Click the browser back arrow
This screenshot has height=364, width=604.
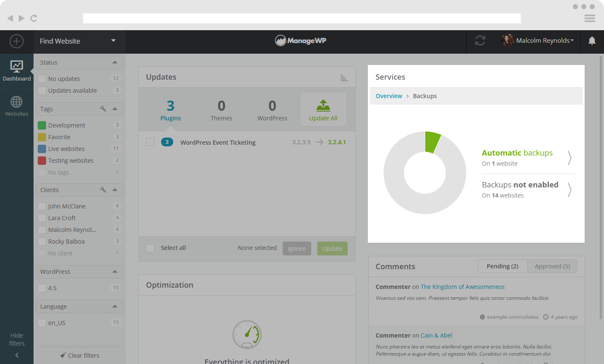click(x=10, y=18)
